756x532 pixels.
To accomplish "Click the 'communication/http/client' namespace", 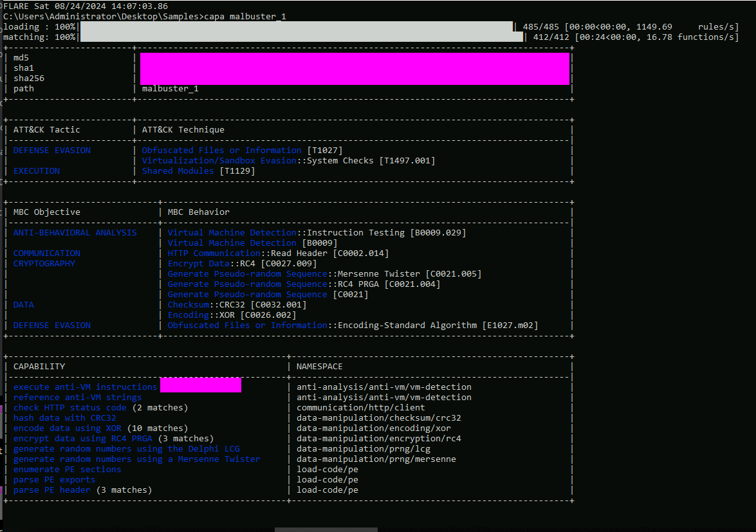I will coord(361,408).
